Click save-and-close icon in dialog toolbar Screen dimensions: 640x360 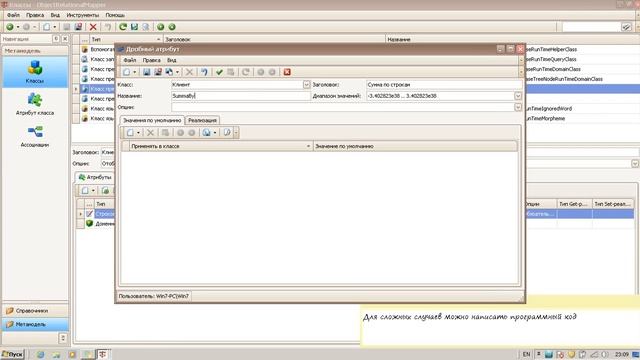tap(158, 72)
